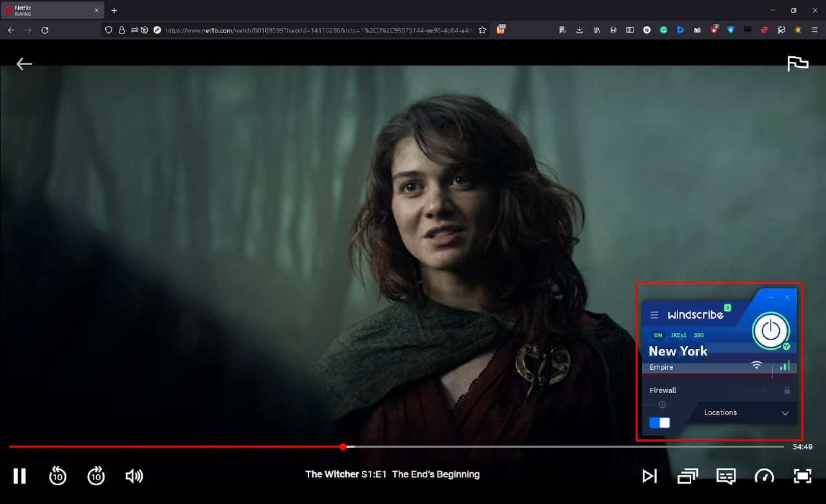Open a new browser tab
This screenshot has height=504, width=826.
coord(114,10)
